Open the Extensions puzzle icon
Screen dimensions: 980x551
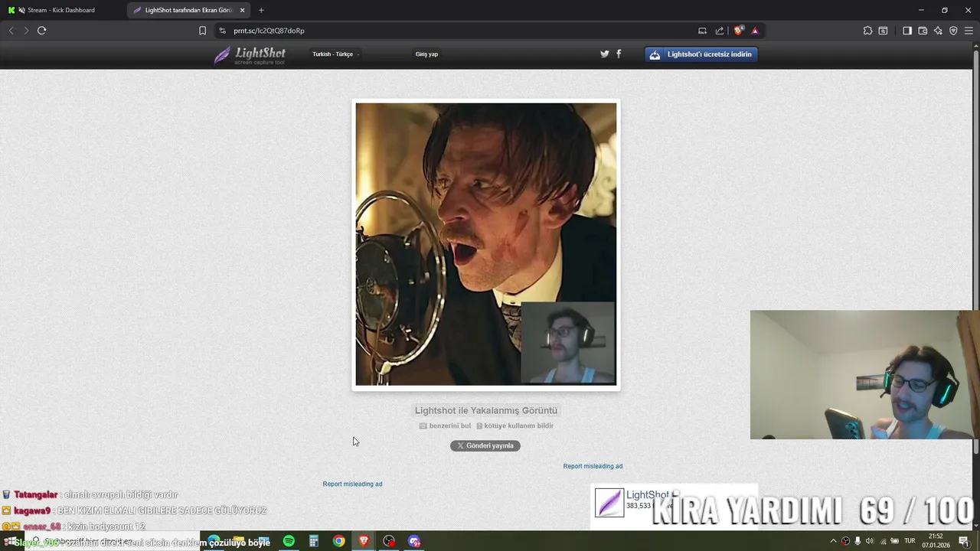[x=867, y=31]
